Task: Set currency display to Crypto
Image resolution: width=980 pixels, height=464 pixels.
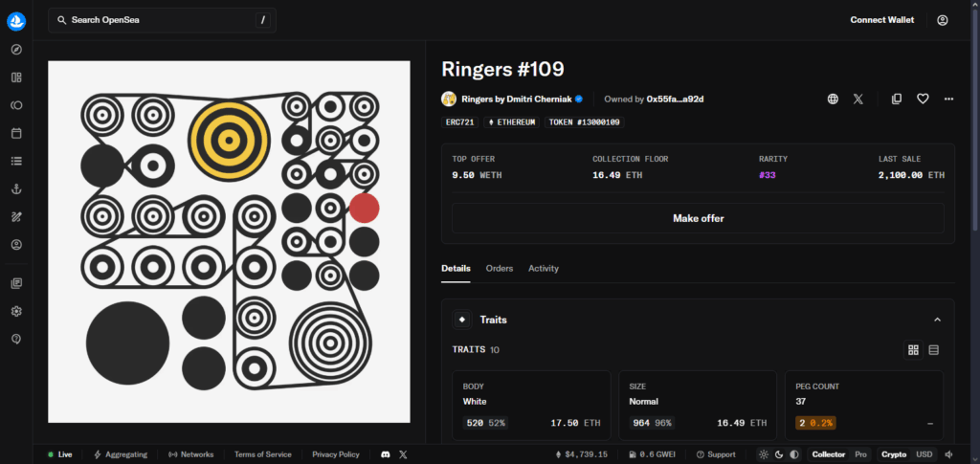Action: click(895, 454)
